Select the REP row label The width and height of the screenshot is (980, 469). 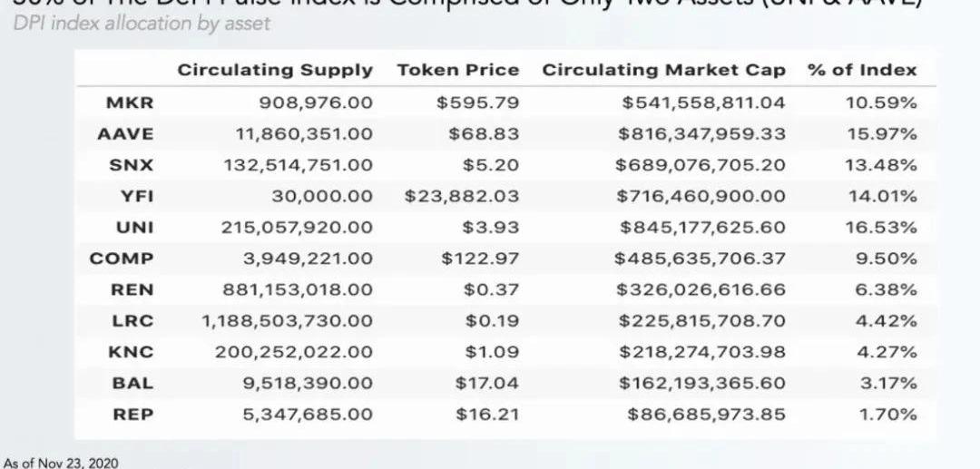point(132,415)
